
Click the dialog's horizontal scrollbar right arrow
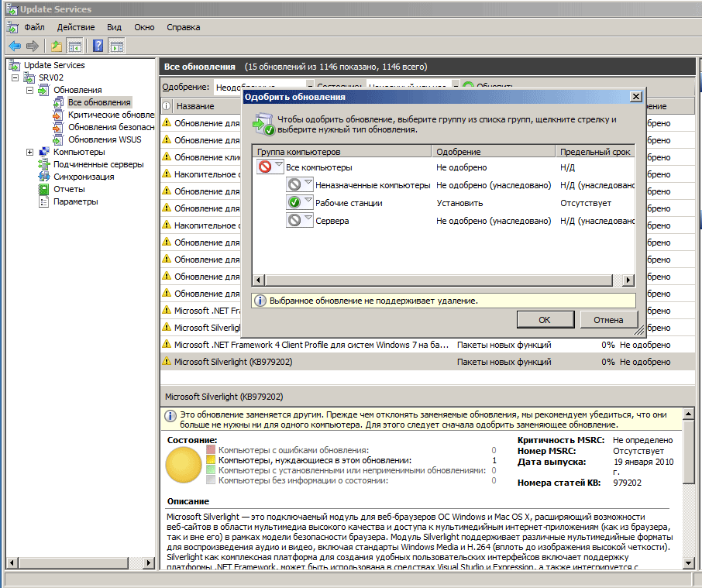(x=628, y=280)
